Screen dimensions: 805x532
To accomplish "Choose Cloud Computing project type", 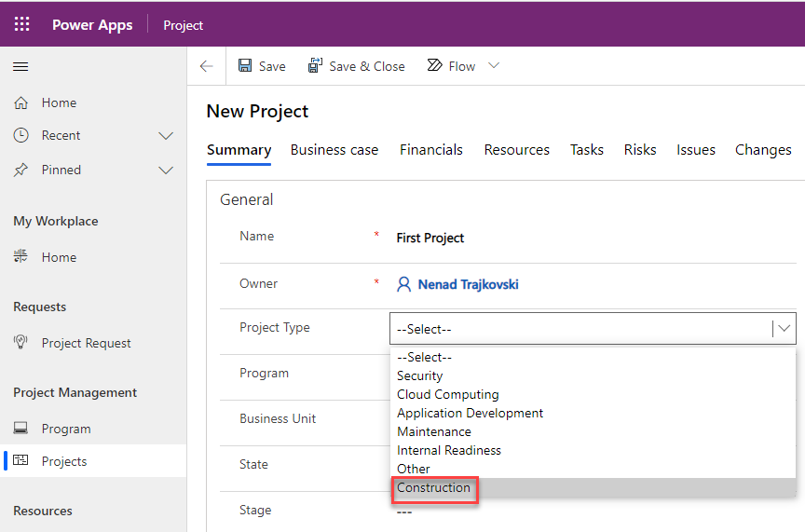I will tap(447, 394).
